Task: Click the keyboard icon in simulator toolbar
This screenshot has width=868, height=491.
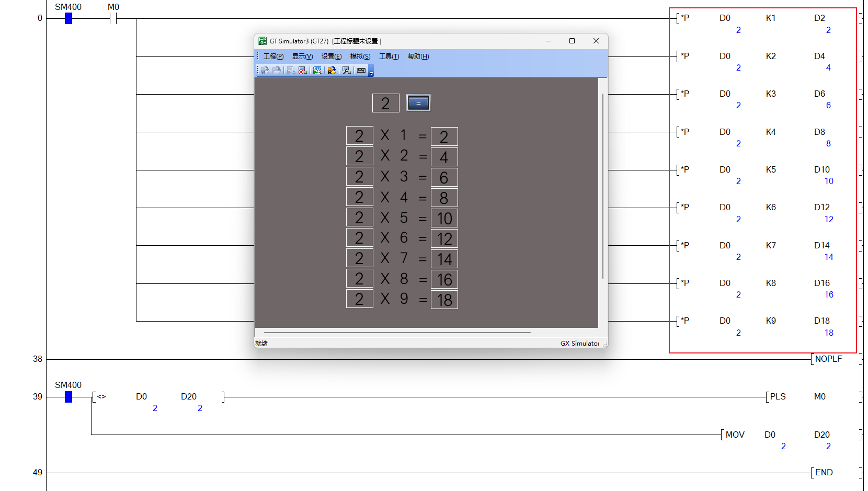Action: (361, 71)
